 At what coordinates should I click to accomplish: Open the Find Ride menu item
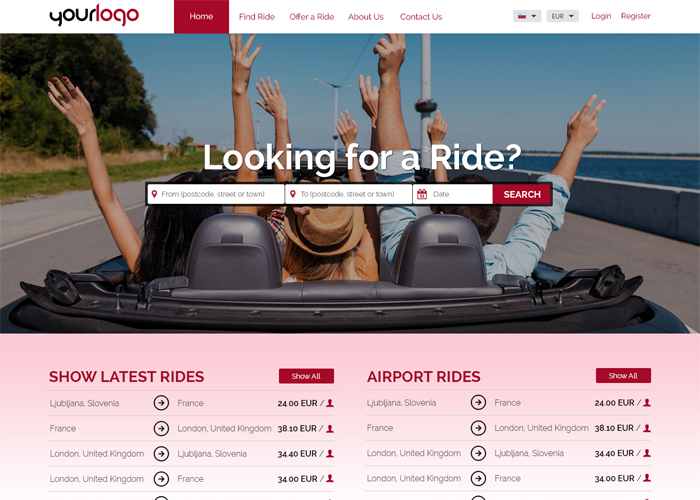pyautogui.click(x=257, y=17)
